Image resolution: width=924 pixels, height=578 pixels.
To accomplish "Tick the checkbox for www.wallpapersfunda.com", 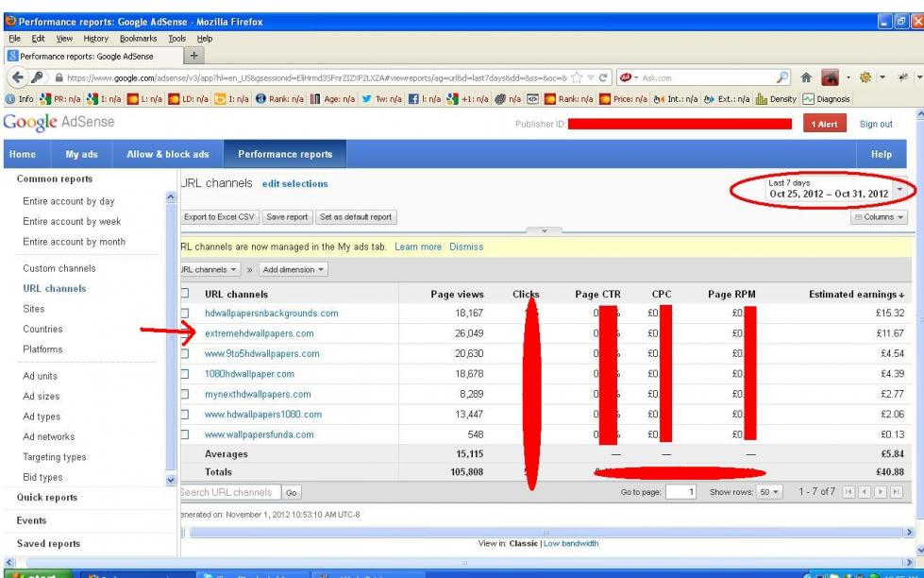I will (184, 434).
